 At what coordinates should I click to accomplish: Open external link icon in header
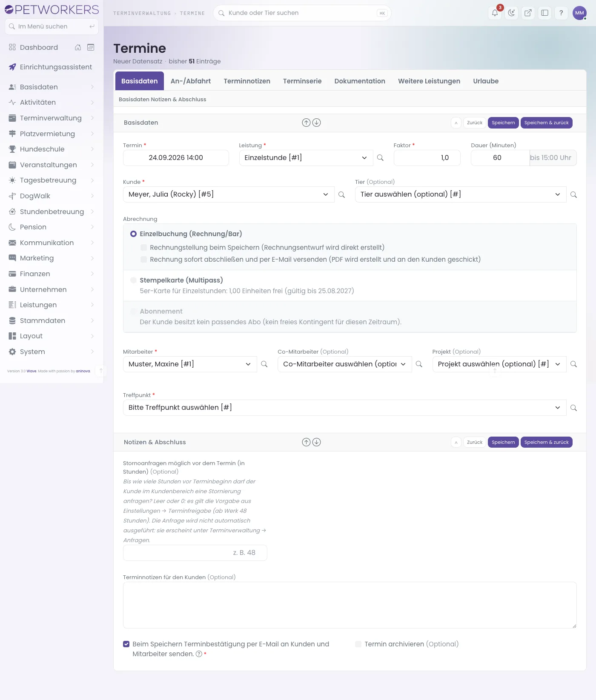pyautogui.click(x=528, y=13)
